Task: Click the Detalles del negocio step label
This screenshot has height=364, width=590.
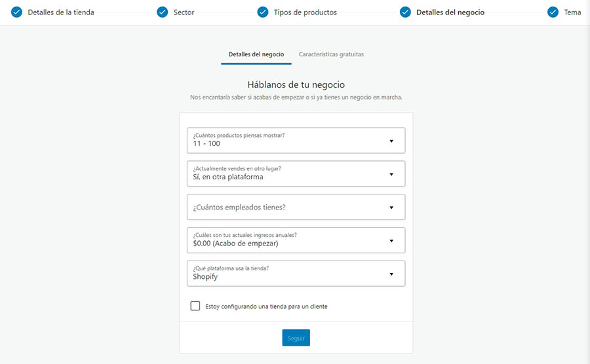Action: [450, 12]
